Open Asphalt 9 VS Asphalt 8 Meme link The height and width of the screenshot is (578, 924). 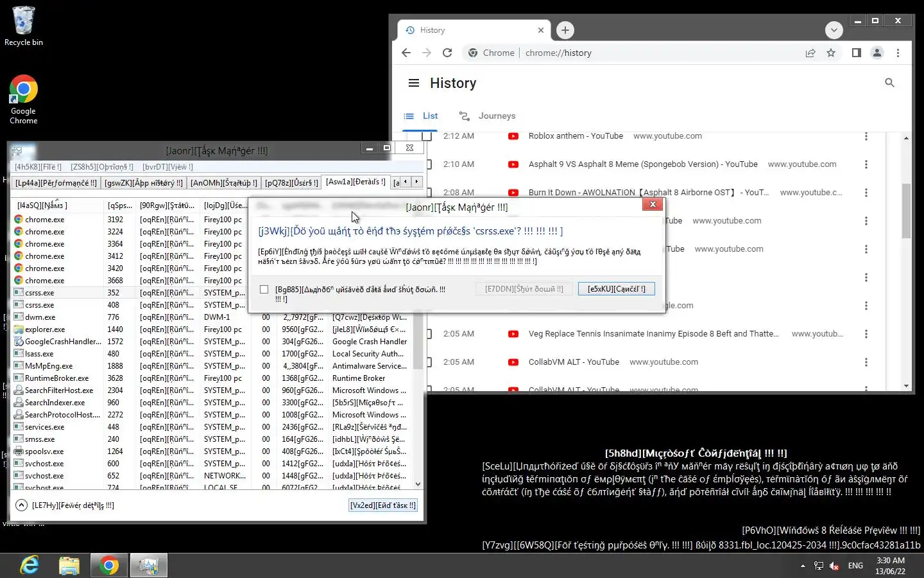643,164
